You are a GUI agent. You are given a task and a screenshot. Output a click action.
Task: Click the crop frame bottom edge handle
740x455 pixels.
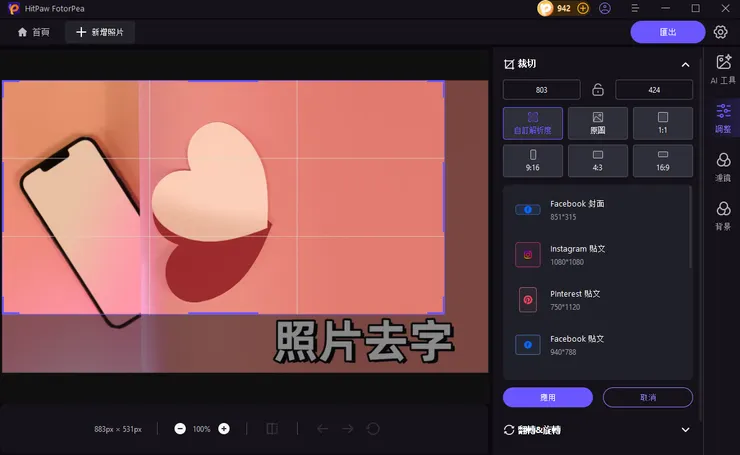(223, 313)
